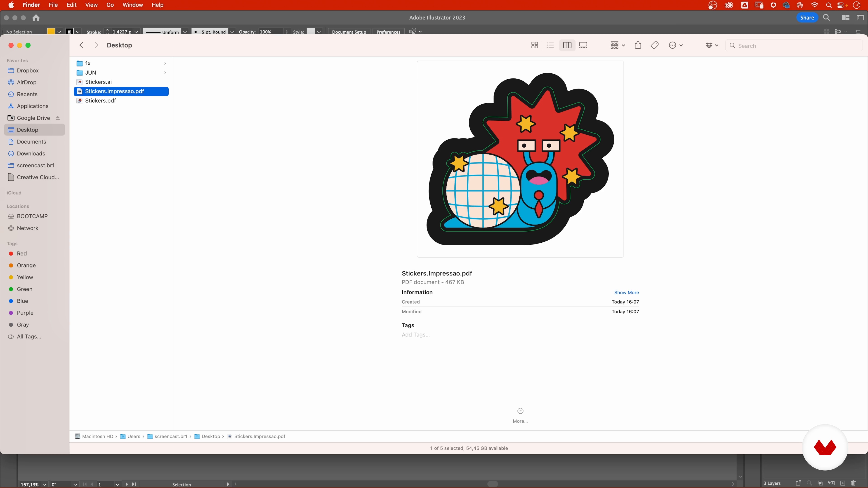Switch Finder to list view
Viewport: 868px width, 488px height.
[x=550, y=45]
